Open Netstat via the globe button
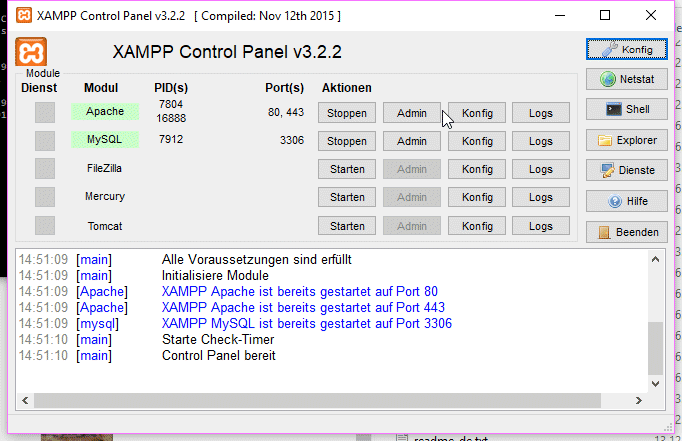Image resolution: width=682 pixels, height=441 pixels. (x=626, y=79)
